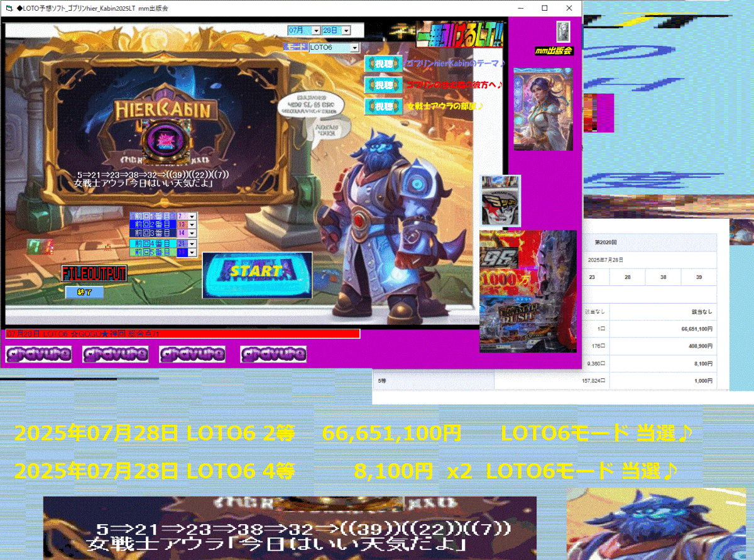Click 176口 in the background table
The height and width of the screenshot is (560, 754).
[598, 346]
